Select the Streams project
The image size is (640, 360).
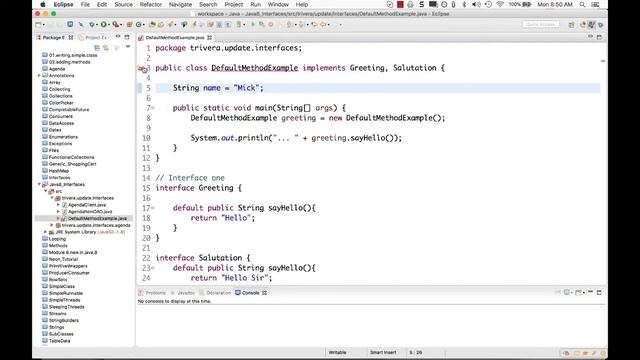tap(58, 313)
